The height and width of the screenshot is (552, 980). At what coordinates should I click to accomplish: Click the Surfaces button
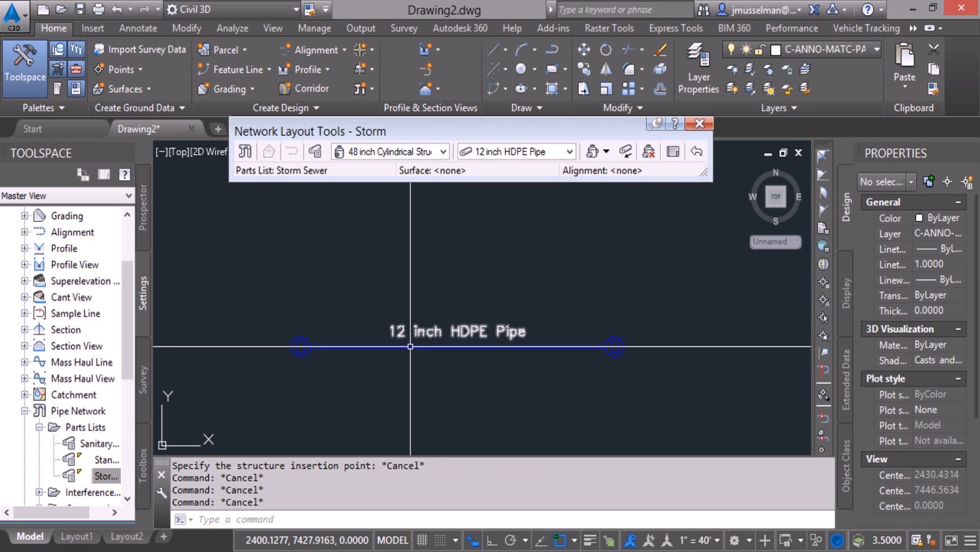pyautogui.click(x=122, y=89)
